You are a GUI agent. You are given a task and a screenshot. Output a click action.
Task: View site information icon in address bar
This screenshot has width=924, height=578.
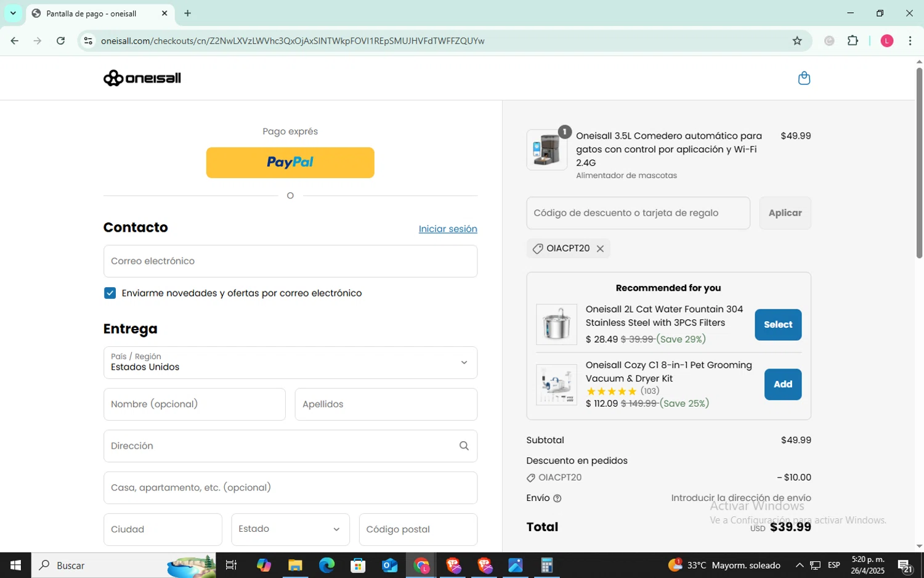click(88, 41)
